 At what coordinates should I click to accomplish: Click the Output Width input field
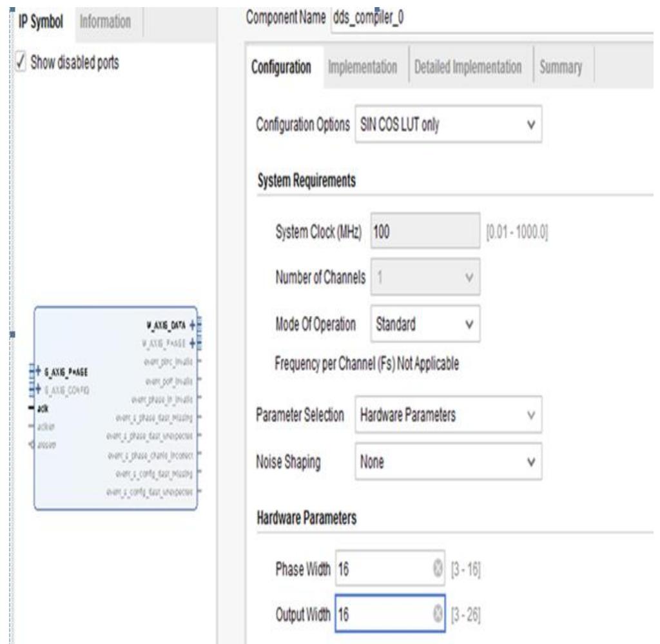pyautogui.click(x=390, y=614)
